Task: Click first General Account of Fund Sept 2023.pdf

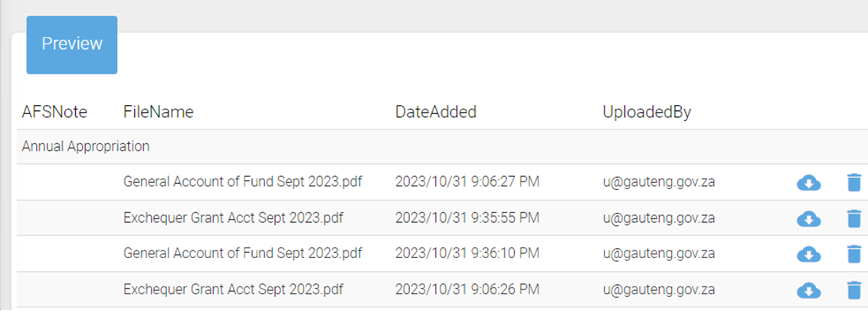Action: pos(242,182)
